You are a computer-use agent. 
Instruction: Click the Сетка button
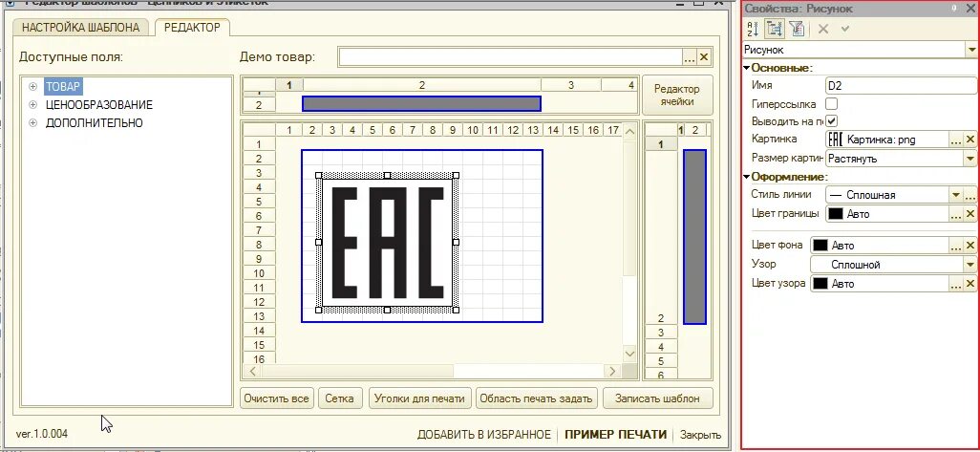tap(339, 398)
